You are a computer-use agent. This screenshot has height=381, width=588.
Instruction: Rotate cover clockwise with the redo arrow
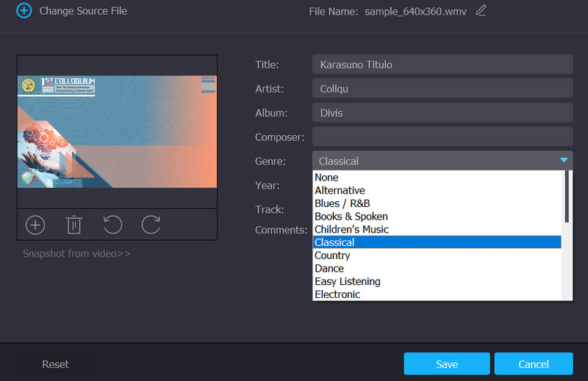[151, 225]
